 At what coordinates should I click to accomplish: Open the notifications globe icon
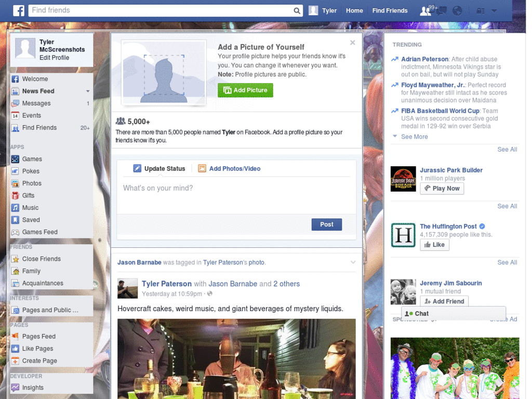click(457, 11)
